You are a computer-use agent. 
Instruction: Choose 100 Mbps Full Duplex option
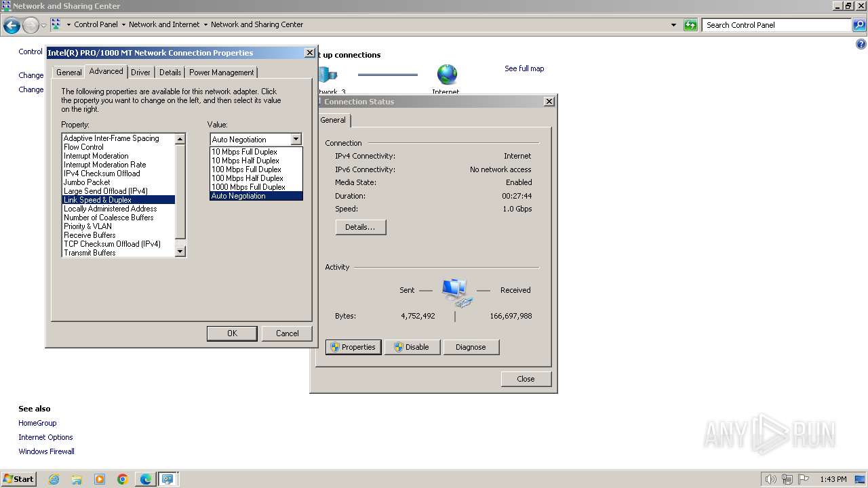point(256,169)
